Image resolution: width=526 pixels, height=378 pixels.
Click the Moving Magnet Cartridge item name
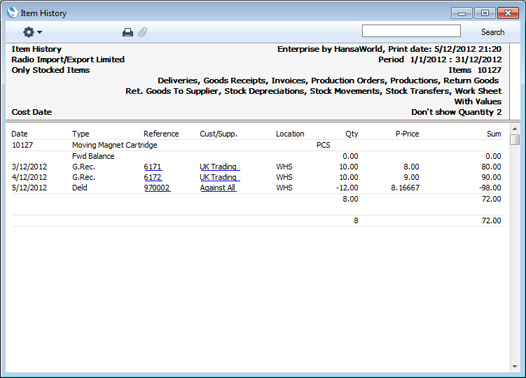[114, 145]
